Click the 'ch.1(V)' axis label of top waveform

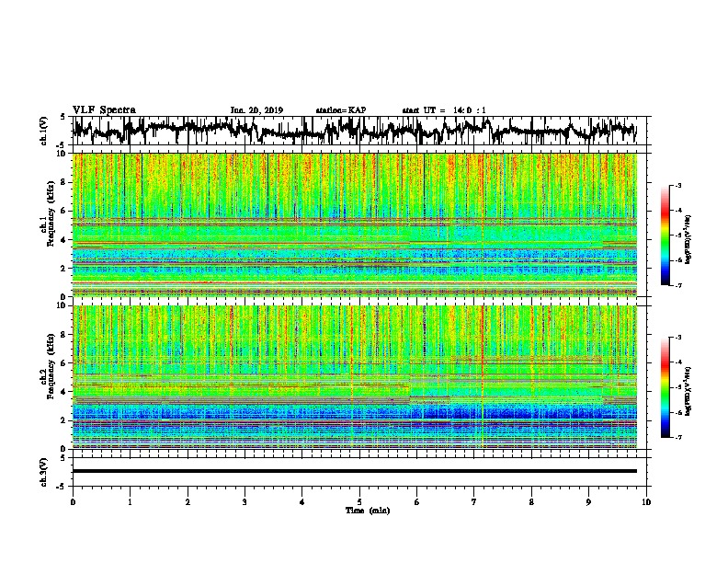point(44,131)
